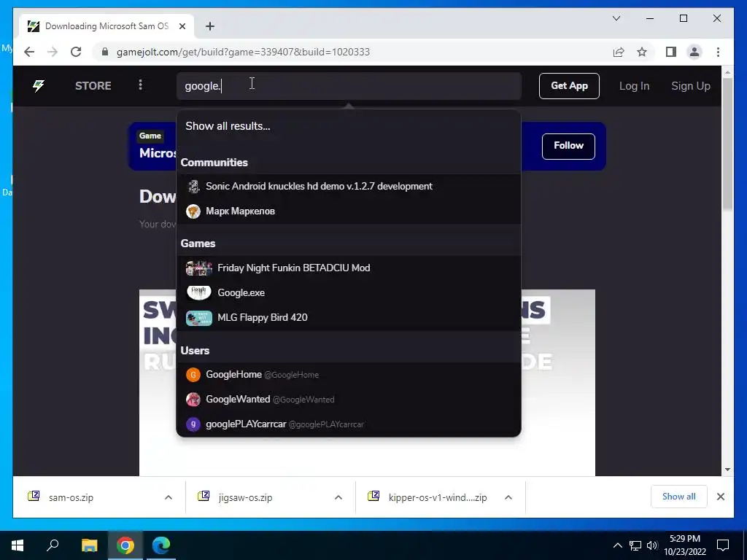The height and width of the screenshot is (560, 747).
Task: Click the GoogleWanted avatar icon
Action: point(193,400)
